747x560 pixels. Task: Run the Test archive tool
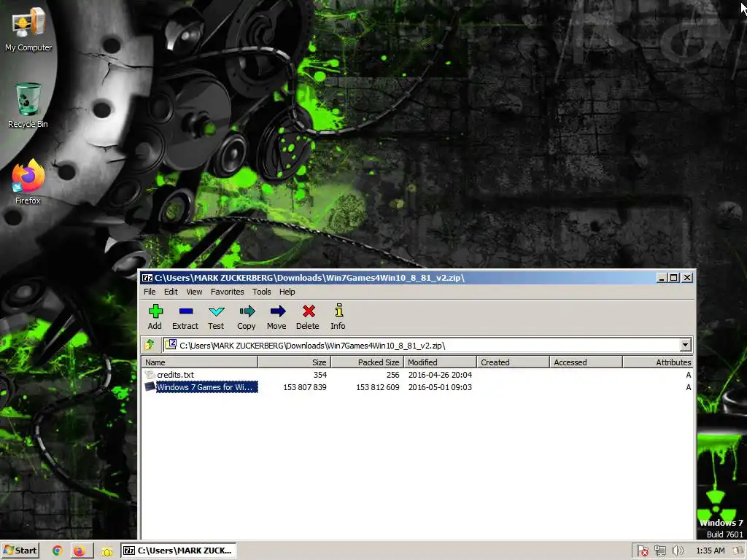pyautogui.click(x=216, y=311)
